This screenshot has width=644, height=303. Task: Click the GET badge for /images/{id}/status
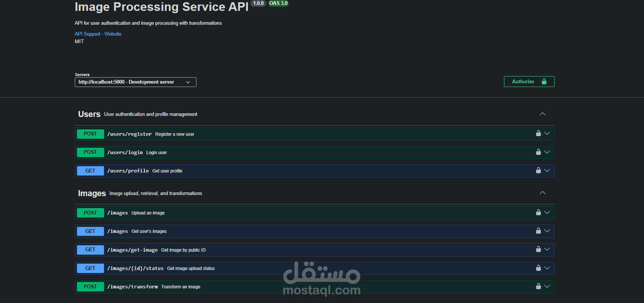point(90,268)
